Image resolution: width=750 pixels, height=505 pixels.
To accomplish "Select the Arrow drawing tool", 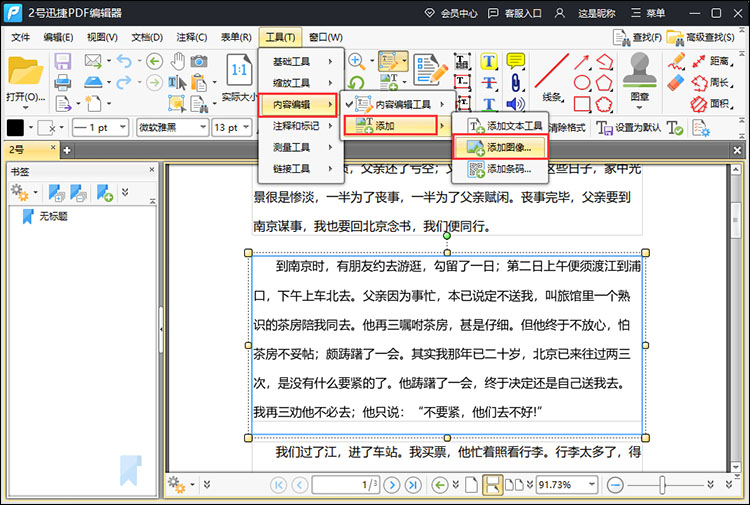I will click(x=581, y=62).
